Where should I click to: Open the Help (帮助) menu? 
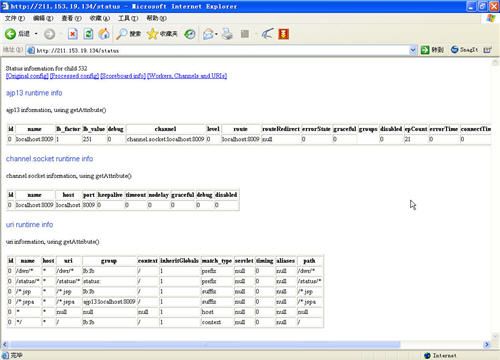pyautogui.click(x=157, y=18)
